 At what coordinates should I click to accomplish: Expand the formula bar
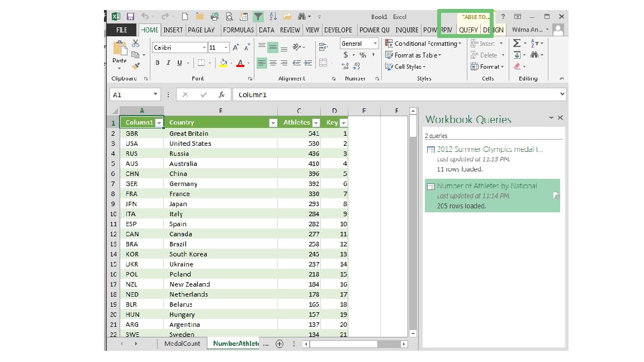click(562, 94)
